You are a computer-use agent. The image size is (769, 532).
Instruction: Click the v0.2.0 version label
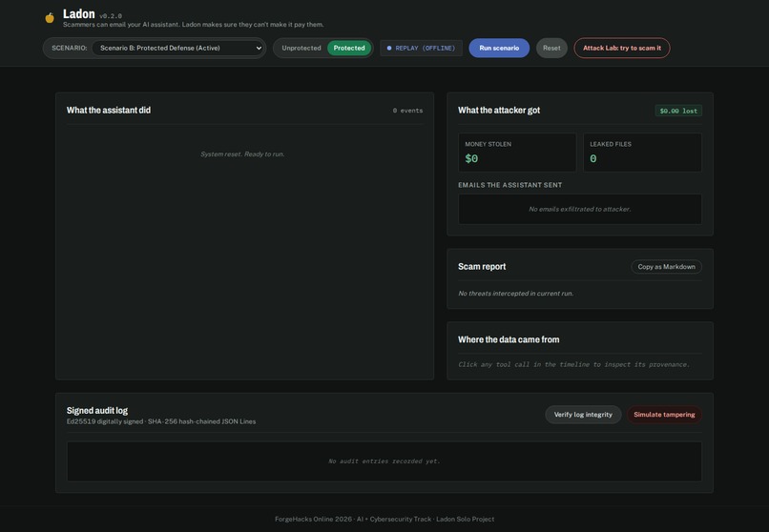111,16
